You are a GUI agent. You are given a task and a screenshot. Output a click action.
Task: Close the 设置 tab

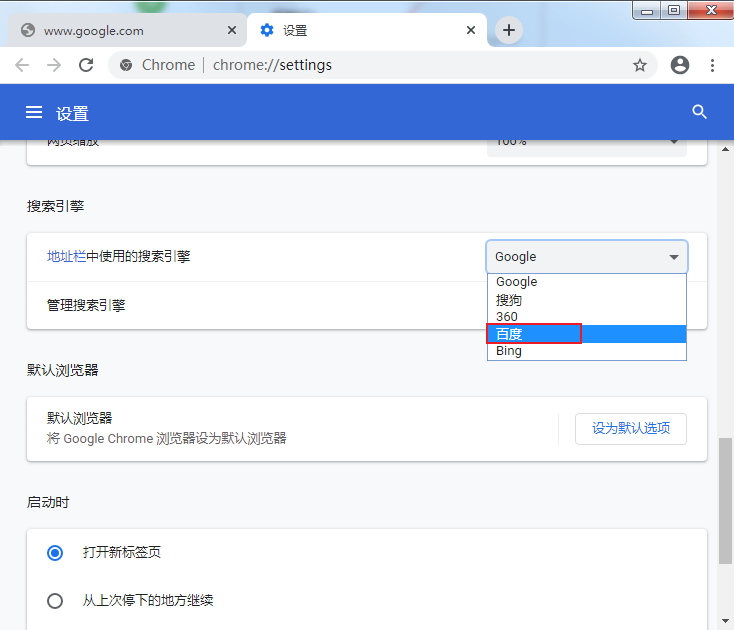[x=471, y=30]
